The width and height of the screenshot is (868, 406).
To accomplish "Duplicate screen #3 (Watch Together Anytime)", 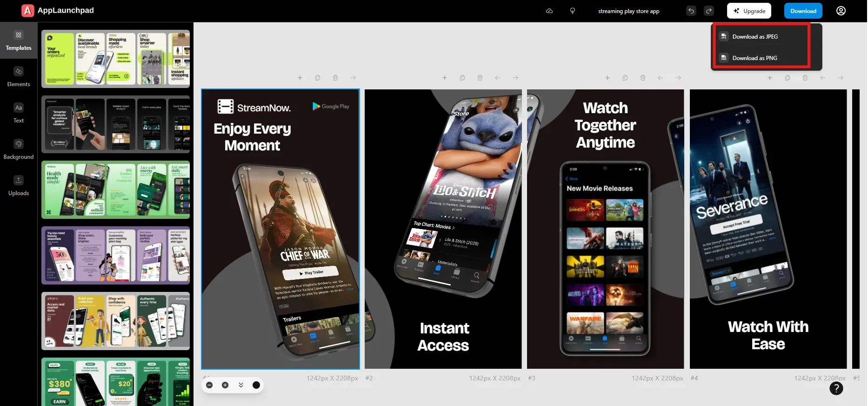I will [x=625, y=78].
